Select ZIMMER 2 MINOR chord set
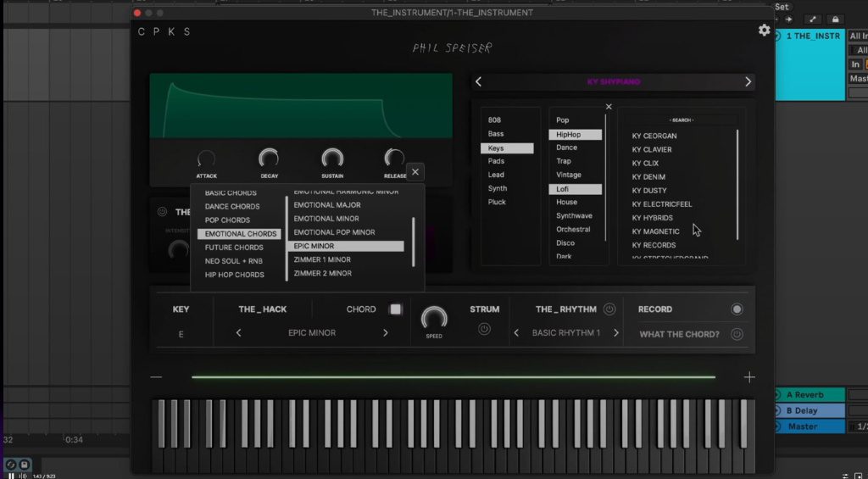 pyautogui.click(x=323, y=274)
